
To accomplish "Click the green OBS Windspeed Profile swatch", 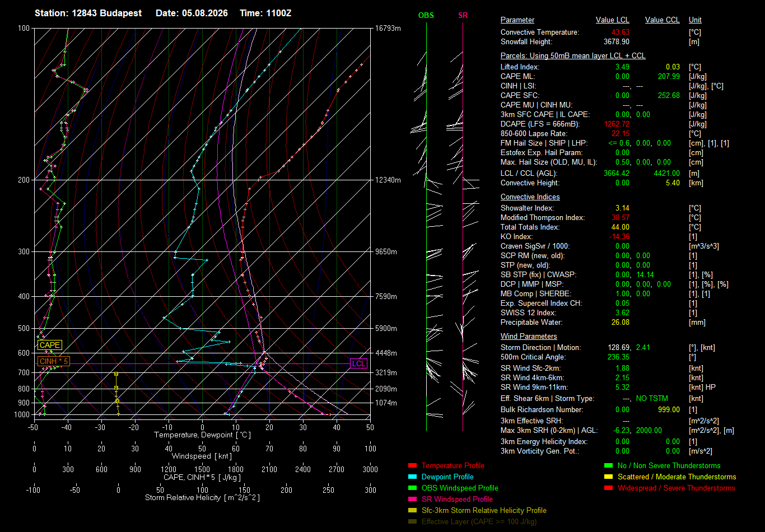I will click(413, 488).
